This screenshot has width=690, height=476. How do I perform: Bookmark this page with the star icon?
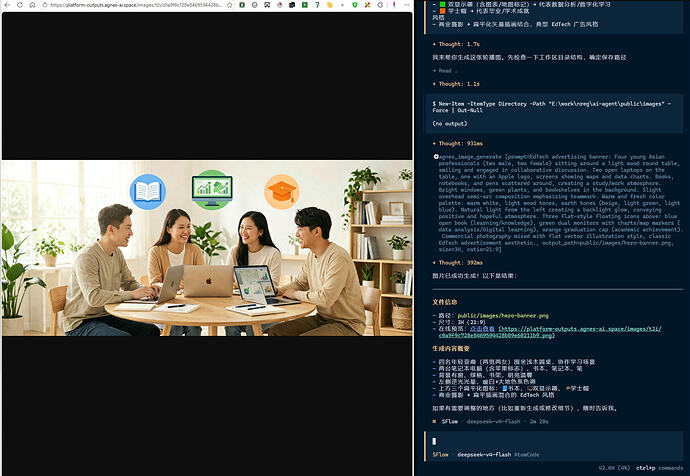point(229,5)
